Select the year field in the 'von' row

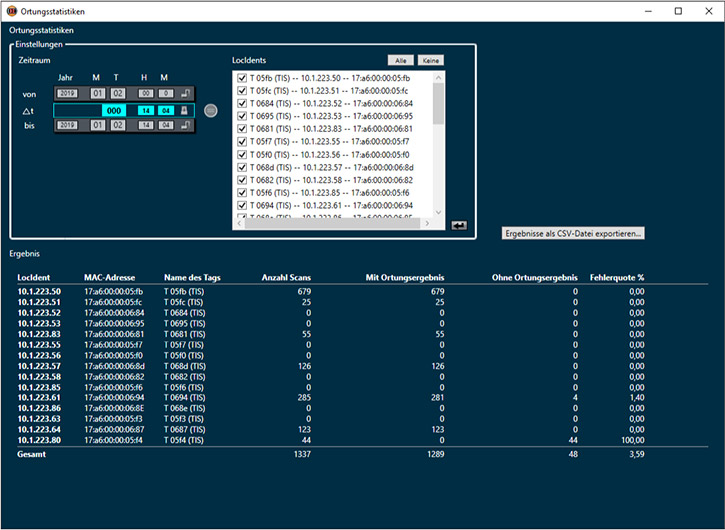(x=67, y=93)
